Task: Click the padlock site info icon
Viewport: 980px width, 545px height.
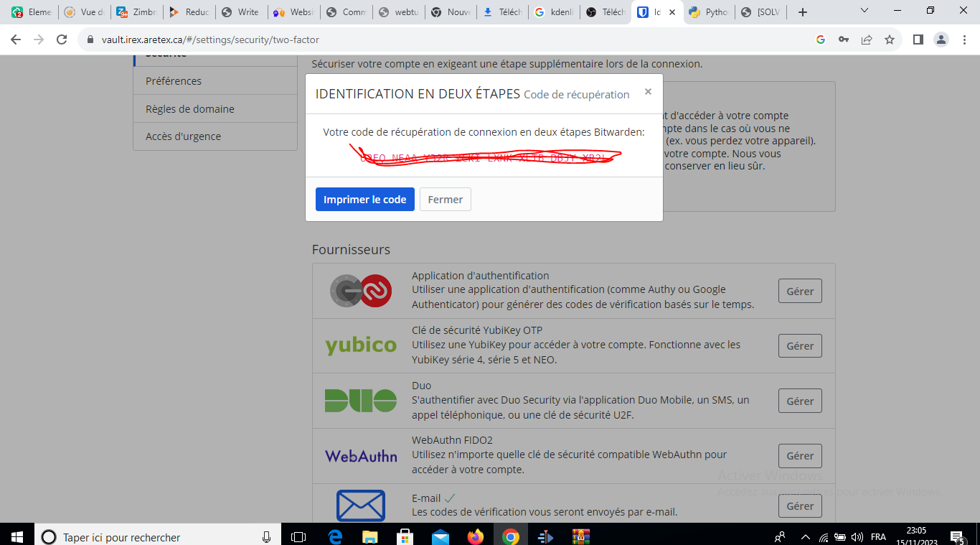Action: coord(90,39)
